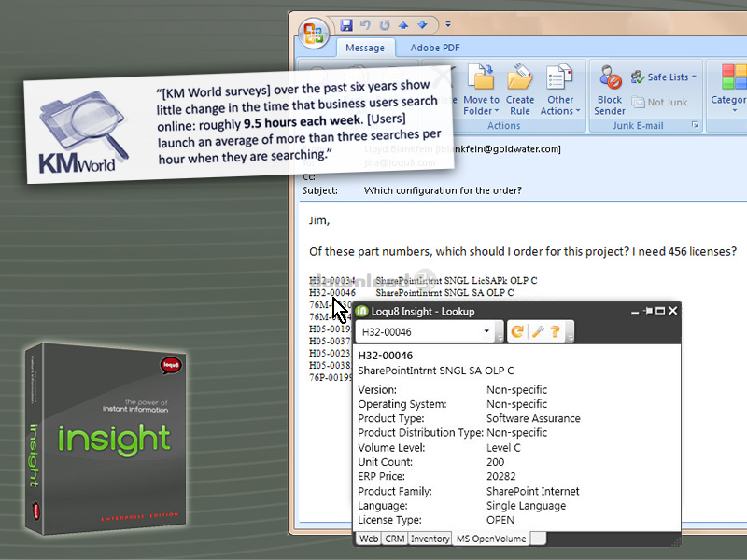Save the message with the floppy icon
Viewport: 747px width, 560px height.
point(346,25)
